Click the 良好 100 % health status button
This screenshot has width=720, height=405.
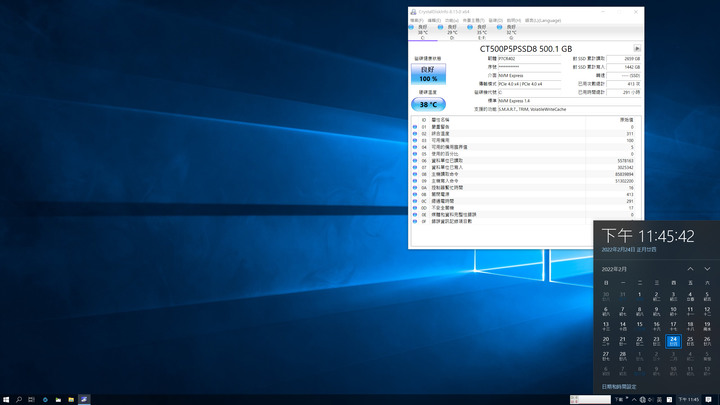click(428, 74)
